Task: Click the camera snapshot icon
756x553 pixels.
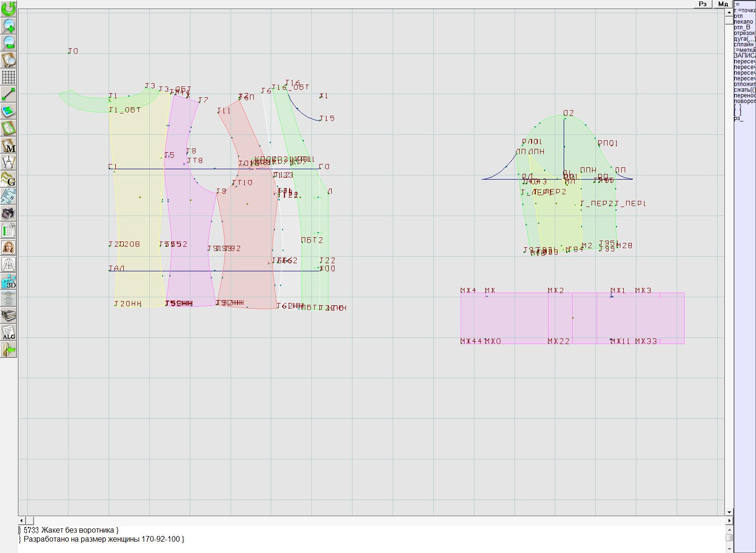Action: tap(9, 213)
